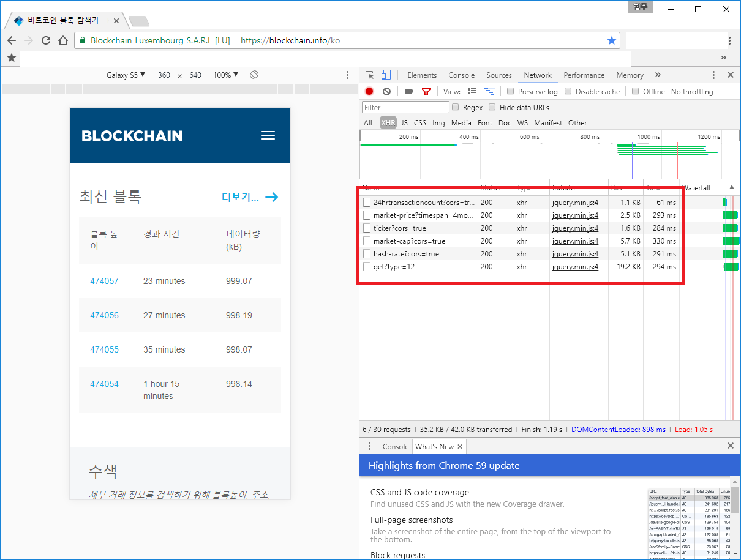Open block 474057 link
This screenshot has height=560, width=741.
click(x=104, y=281)
